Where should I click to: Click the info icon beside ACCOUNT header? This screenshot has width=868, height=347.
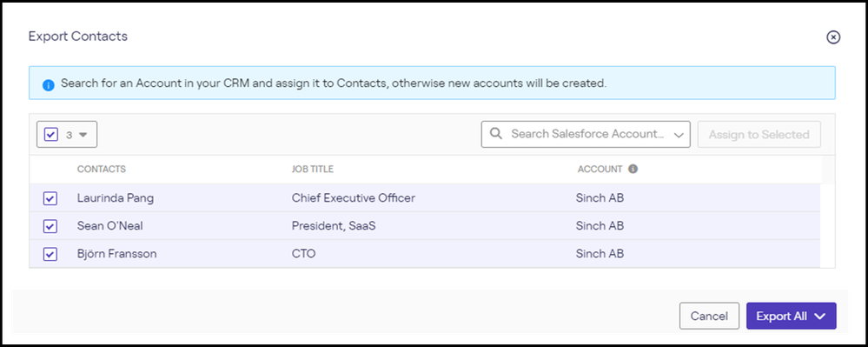pyautogui.click(x=633, y=169)
